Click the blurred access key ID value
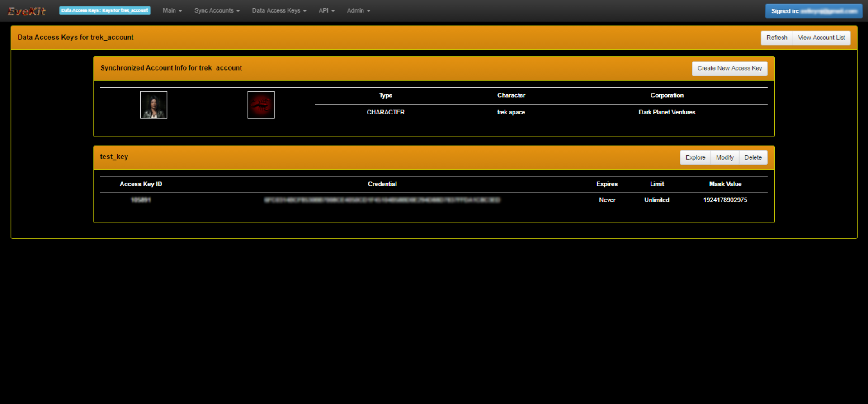Viewport: 868px width, 404px height. coord(141,200)
